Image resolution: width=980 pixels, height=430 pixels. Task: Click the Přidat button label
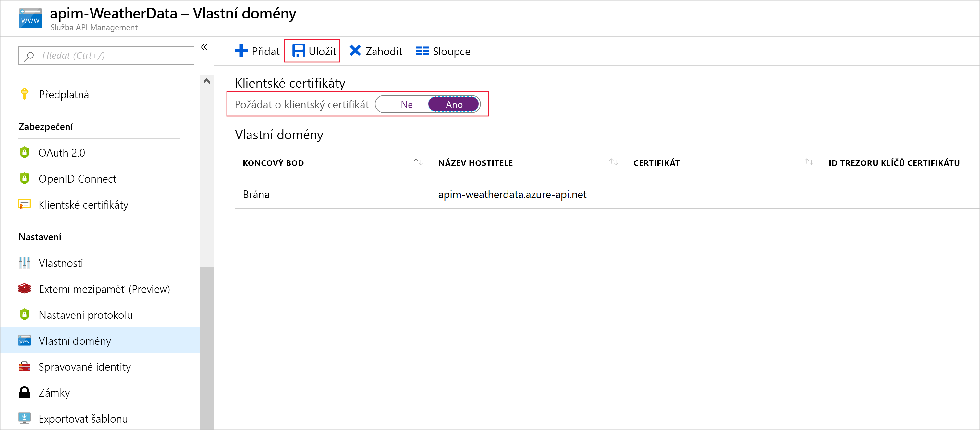tap(265, 51)
